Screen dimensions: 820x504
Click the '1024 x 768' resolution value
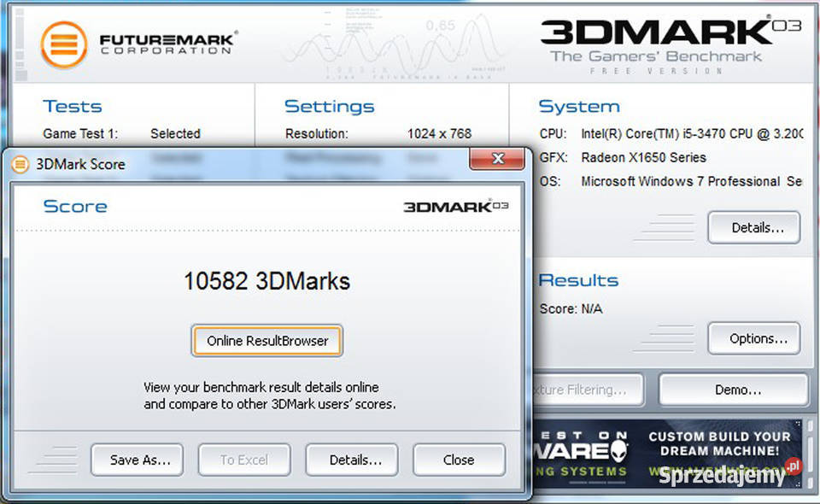pyautogui.click(x=439, y=134)
